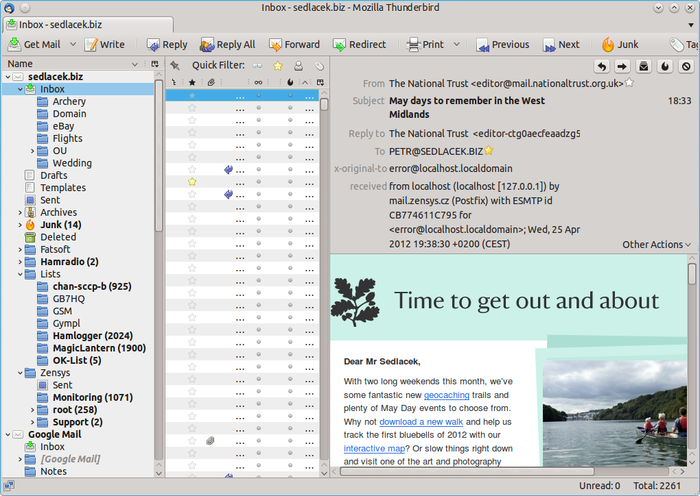The width and height of the screenshot is (700, 496).
Task: Click the header forward arrow icon
Action: click(x=622, y=67)
